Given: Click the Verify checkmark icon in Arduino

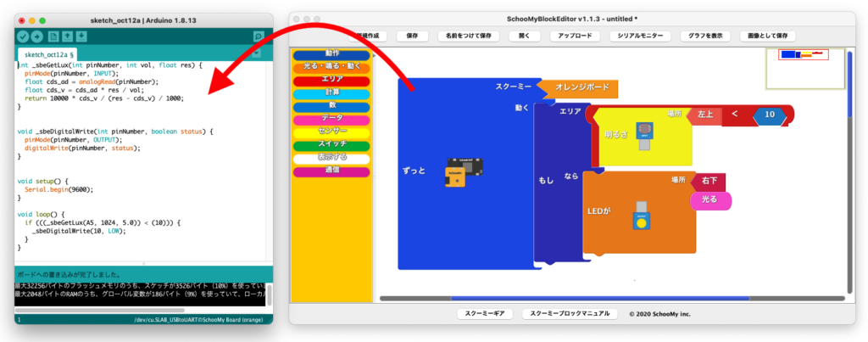Looking at the screenshot, I should coord(23,36).
